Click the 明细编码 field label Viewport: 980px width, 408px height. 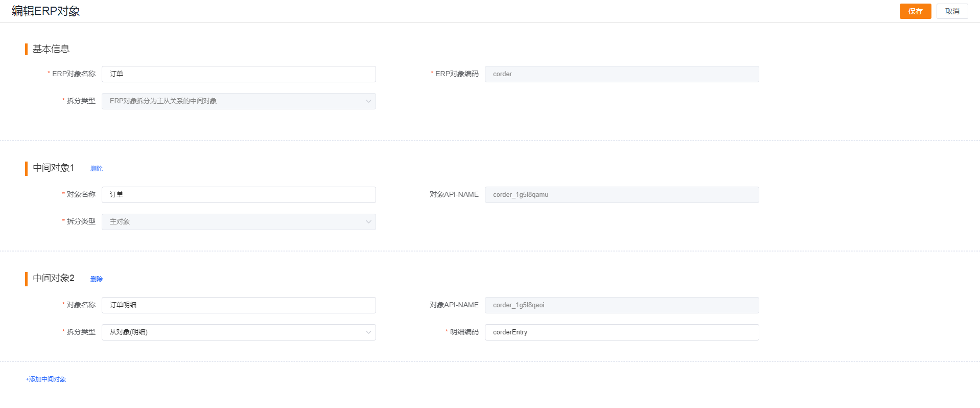pos(464,332)
